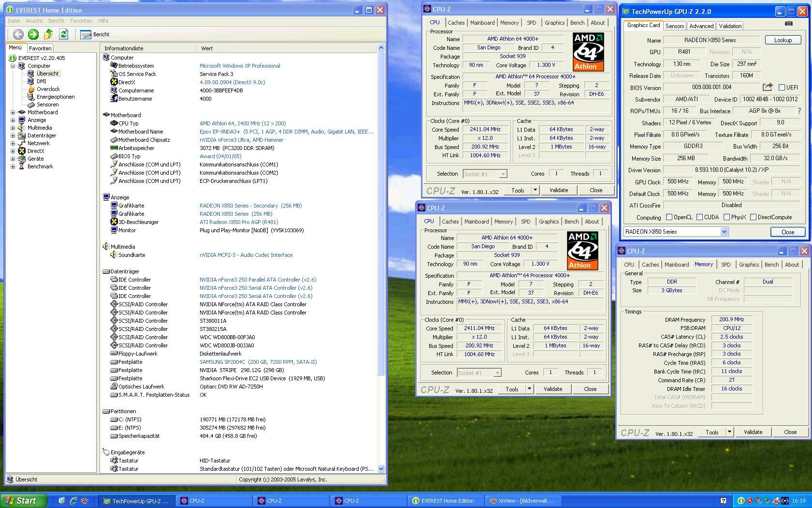
Task: Click the back arrow icon in EVEREST
Action: pos(18,34)
